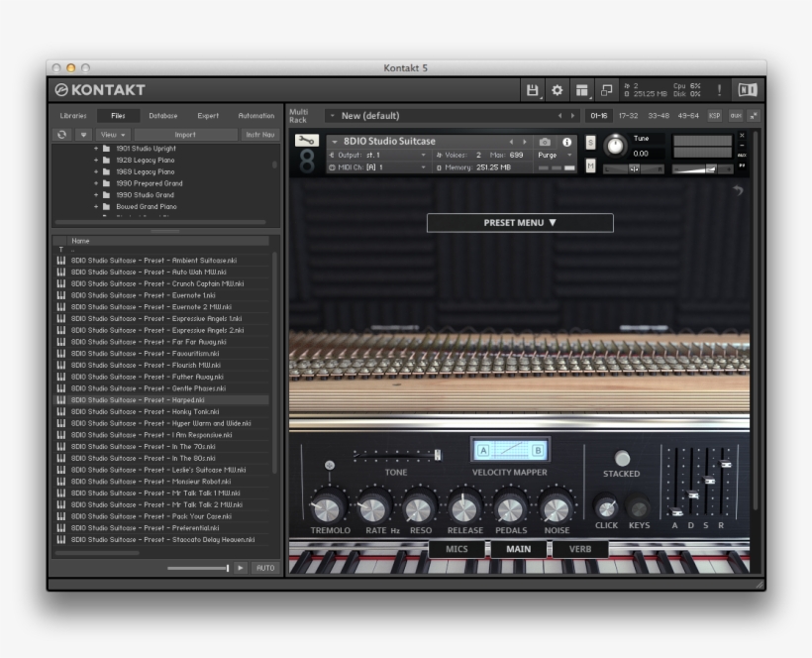Expand the 1928 Legacy Piano folder
This screenshot has width=812, height=658.
pos(95,161)
